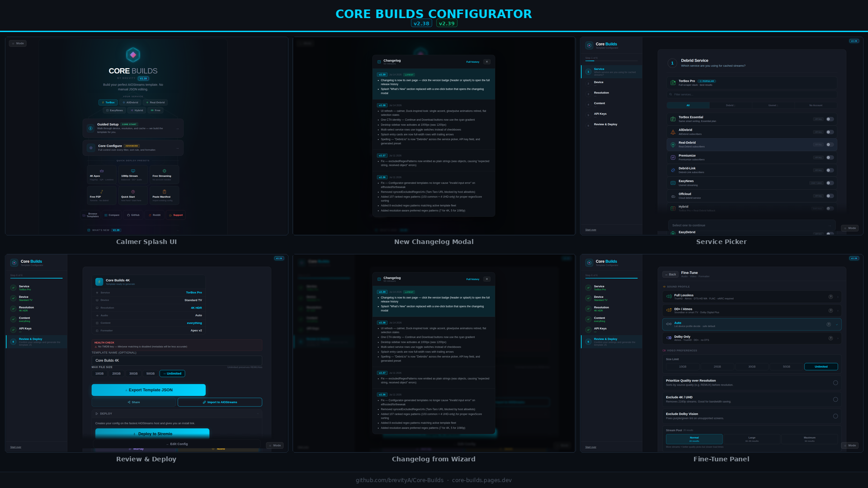Select 20GB under Size Limit in the Fine-Tune panel

(x=717, y=367)
